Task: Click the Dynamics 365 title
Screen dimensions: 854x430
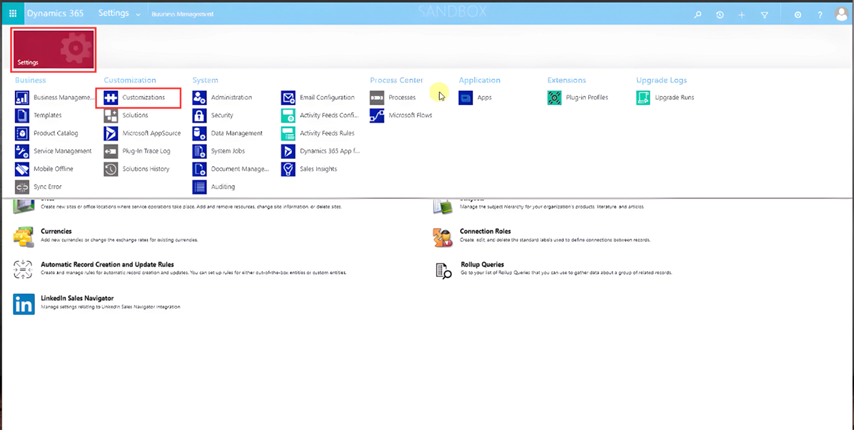Action: click(56, 14)
